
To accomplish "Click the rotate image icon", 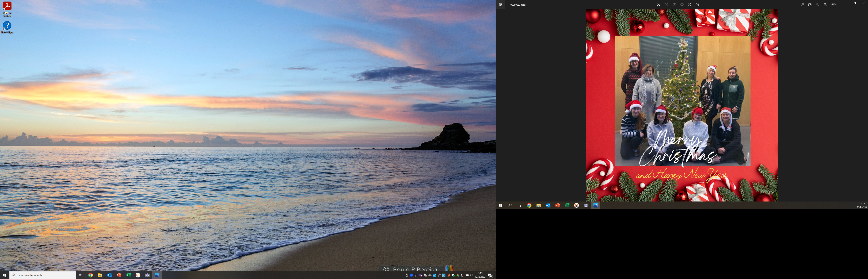I will coord(666,5).
